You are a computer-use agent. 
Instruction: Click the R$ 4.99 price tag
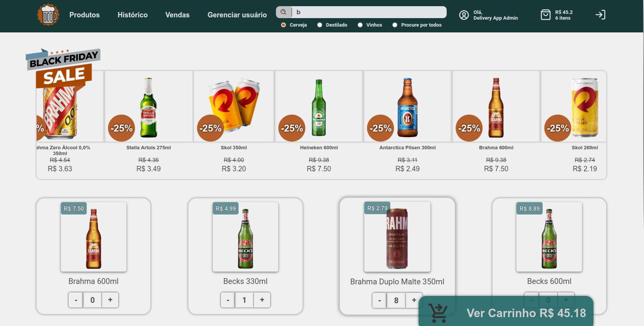(225, 208)
